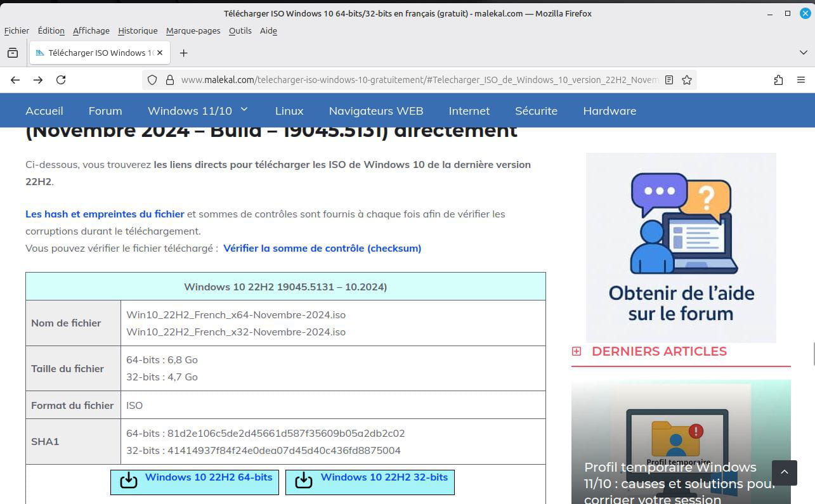The image size is (815, 504).
Task: Bookmark this page with the star icon
Action: point(686,80)
